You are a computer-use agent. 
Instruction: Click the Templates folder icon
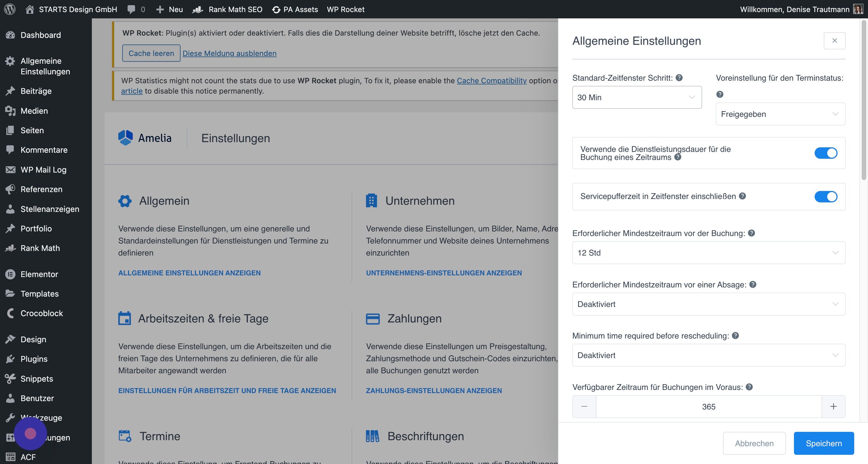point(10,293)
